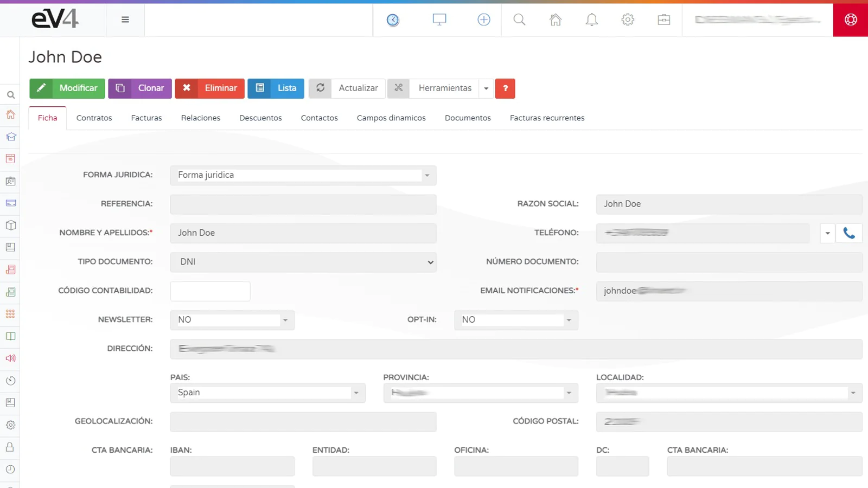Open the Newsletter NO dropdown

coord(232,320)
